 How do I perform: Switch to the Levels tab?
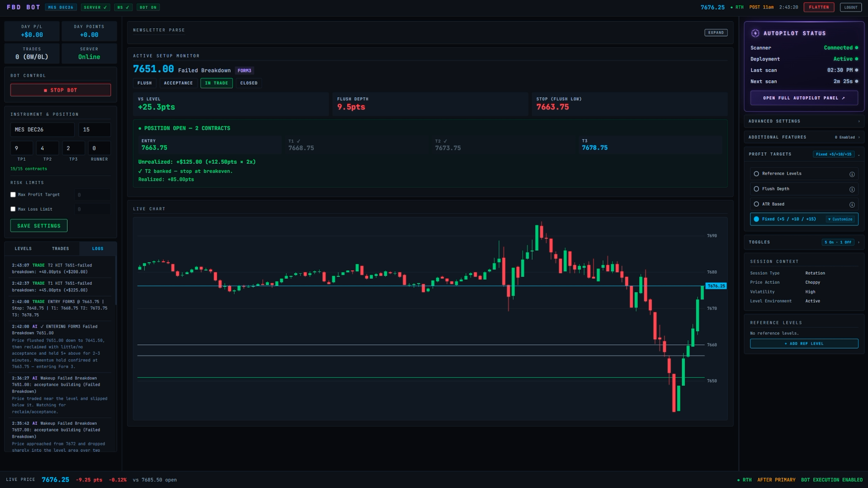pos(23,249)
